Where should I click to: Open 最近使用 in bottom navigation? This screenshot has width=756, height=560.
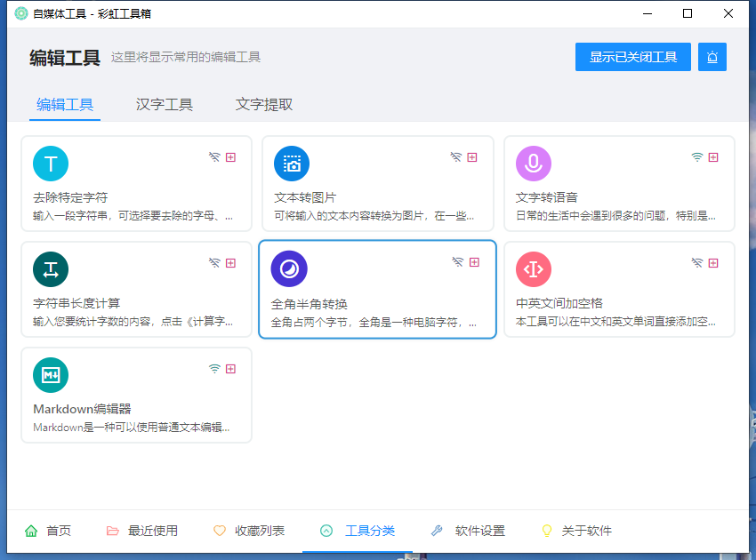pos(142,531)
